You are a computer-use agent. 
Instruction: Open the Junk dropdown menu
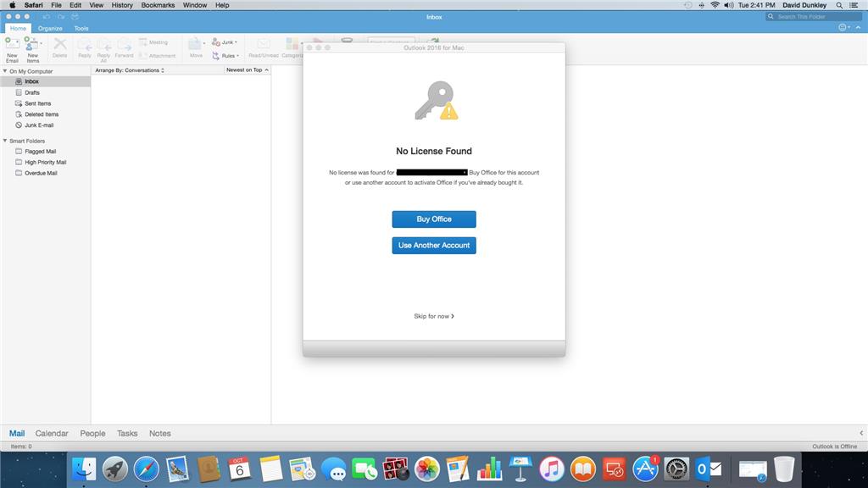coord(225,42)
